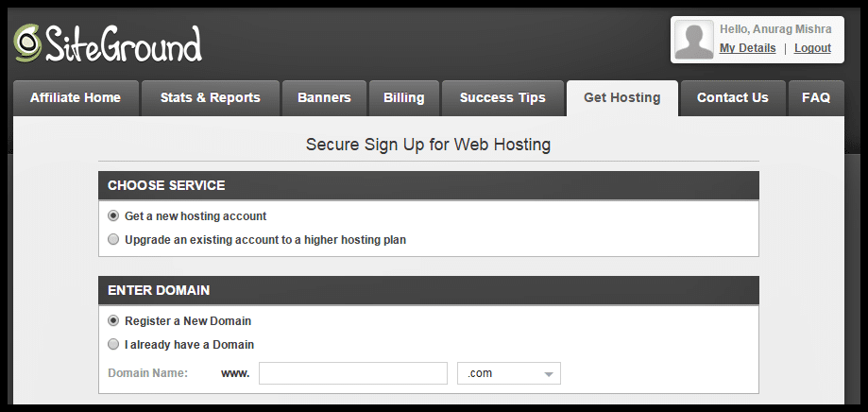This screenshot has height=412, width=868.
Task: Click the user avatar picture
Action: coord(694,40)
